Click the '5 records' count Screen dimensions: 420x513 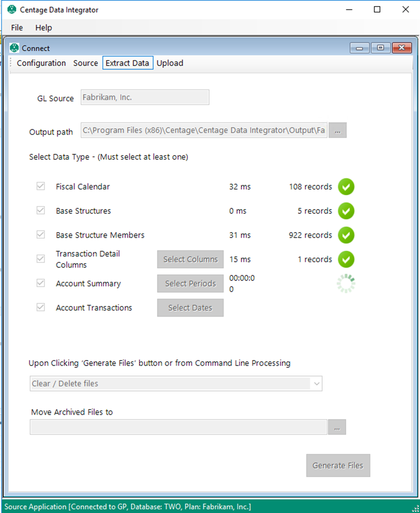[314, 211]
